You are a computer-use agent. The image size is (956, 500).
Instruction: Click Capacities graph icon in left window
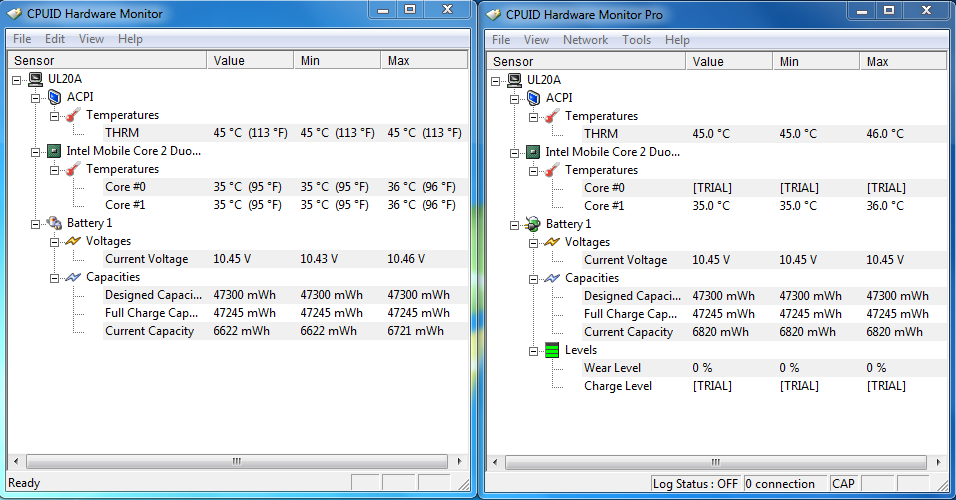click(73, 277)
